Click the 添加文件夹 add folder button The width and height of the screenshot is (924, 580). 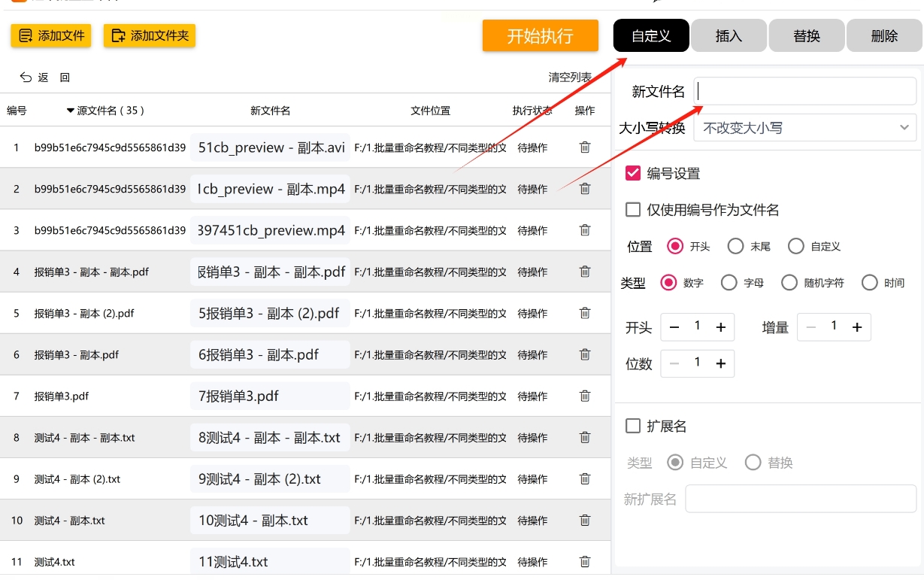click(x=150, y=35)
